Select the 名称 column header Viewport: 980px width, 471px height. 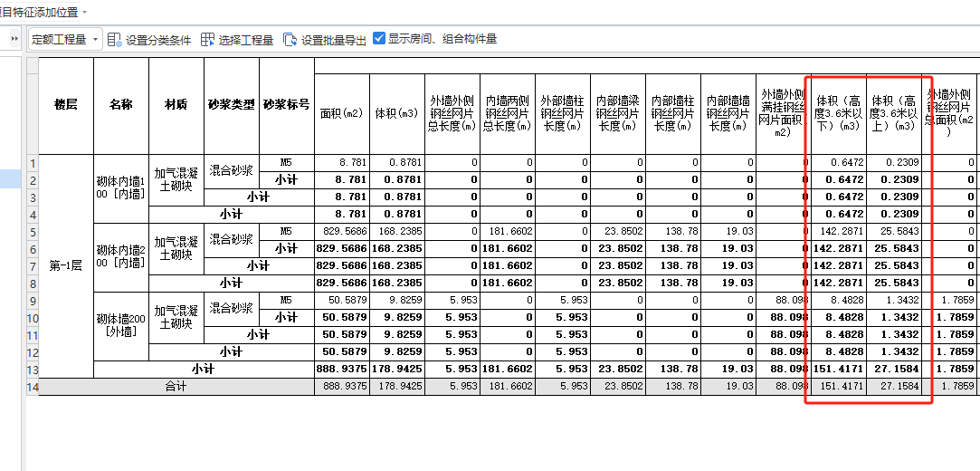[x=121, y=106]
